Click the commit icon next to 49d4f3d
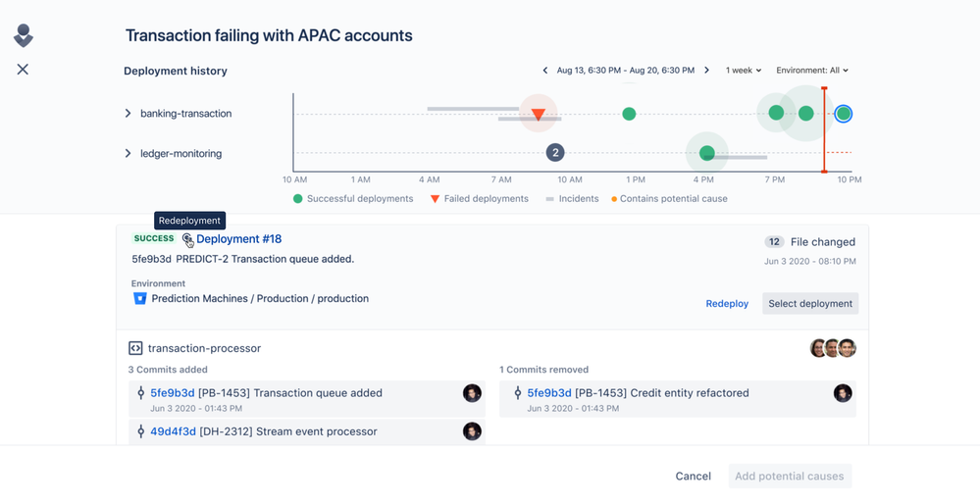Image resolution: width=980 pixels, height=504 pixels. pos(140,431)
